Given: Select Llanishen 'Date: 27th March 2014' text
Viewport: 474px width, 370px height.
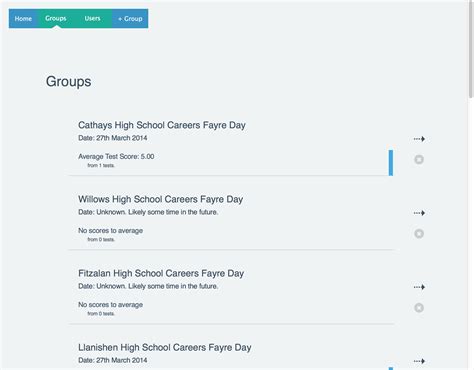Looking at the screenshot, I should 113,360.
